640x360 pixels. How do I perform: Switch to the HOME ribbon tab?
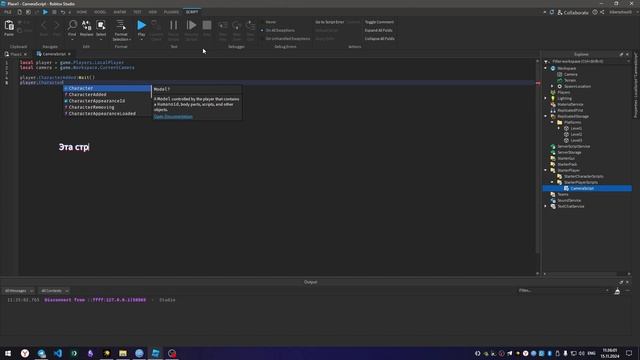pos(82,12)
